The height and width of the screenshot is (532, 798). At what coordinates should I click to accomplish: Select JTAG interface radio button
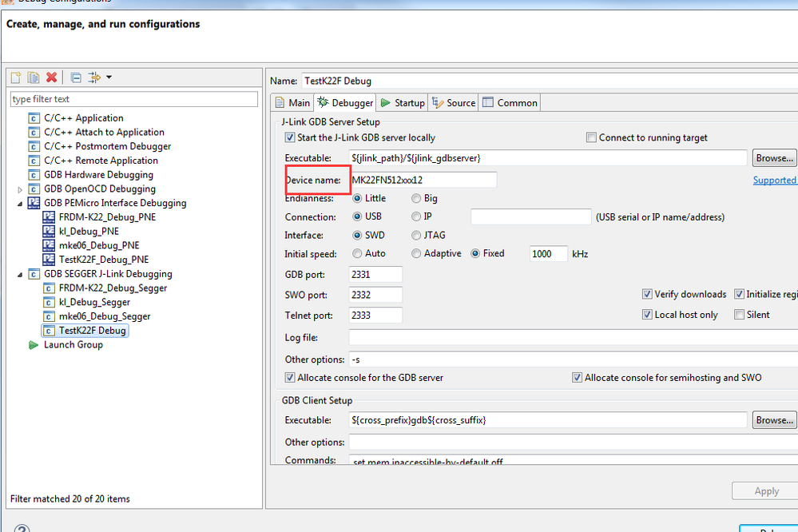416,235
